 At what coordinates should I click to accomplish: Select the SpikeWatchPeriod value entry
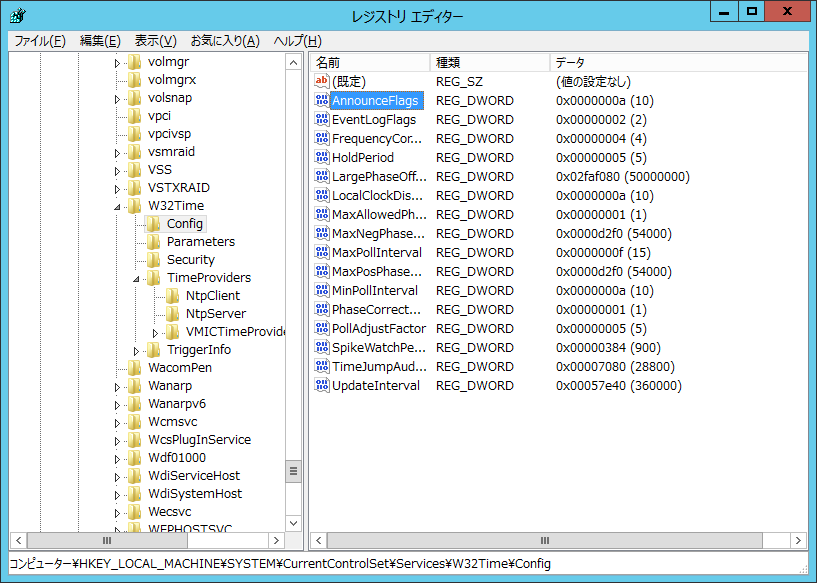click(379, 348)
